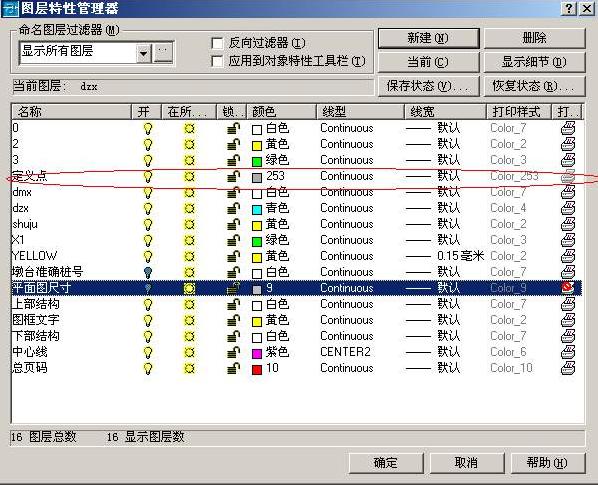This screenshot has width=598, height=485.
Task: Select the shuju layer name
Action: pyautogui.click(x=25, y=224)
